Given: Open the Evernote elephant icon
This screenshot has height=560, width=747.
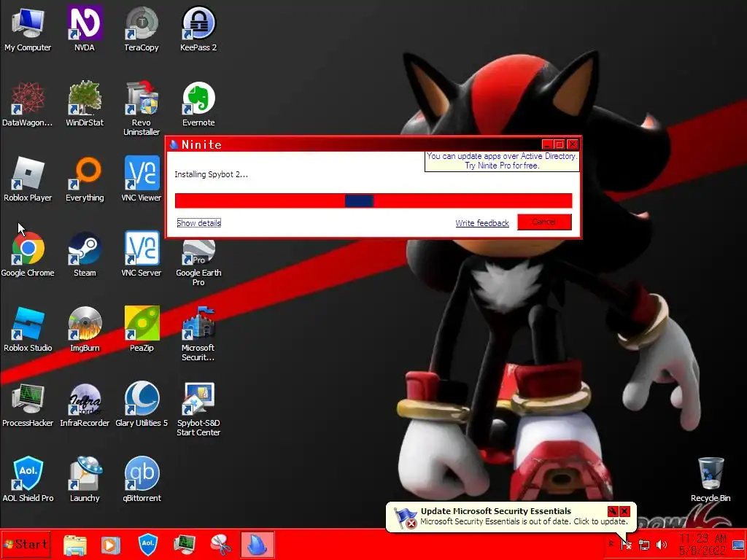Looking at the screenshot, I should tap(198, 104).
